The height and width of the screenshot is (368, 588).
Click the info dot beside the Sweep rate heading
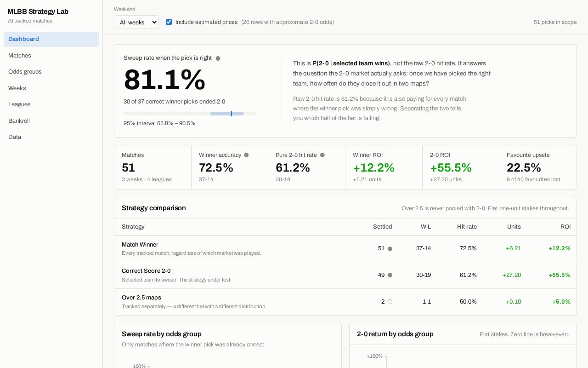218,58
